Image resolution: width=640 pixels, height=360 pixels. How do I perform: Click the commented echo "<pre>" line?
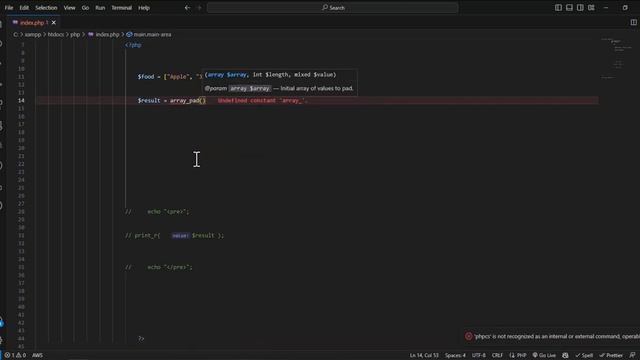pos(157,212)
